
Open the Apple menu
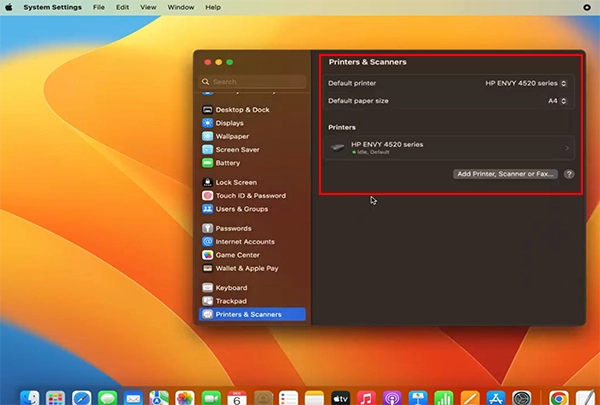click(x=9, y=7)
